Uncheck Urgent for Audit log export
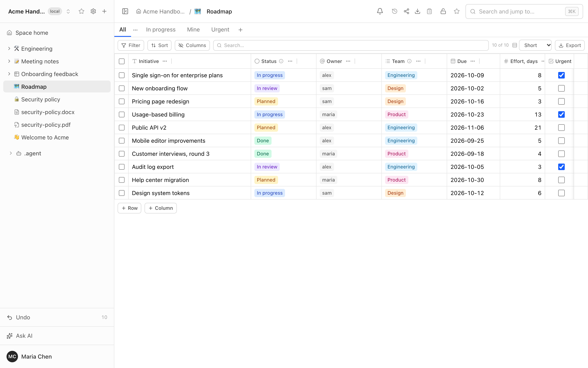This screenshot has width=588, height=368. [x=561, y=167]
